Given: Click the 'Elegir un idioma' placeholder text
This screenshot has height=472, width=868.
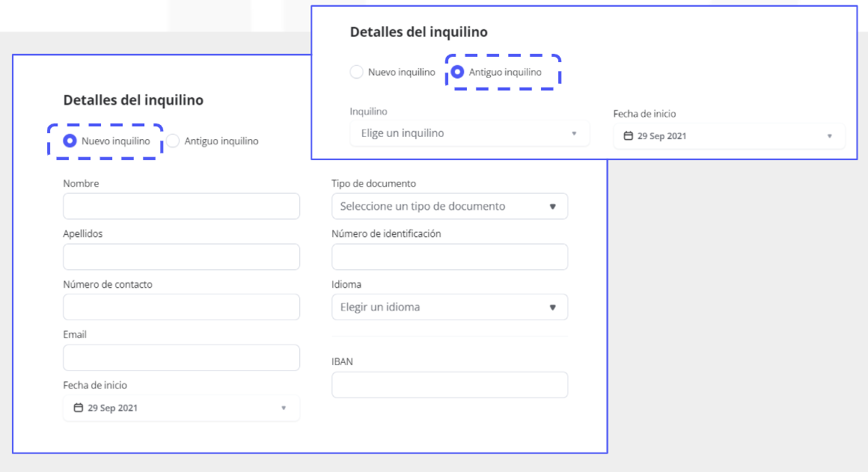Looking at the screenshot, I should (x=380, y=307).
